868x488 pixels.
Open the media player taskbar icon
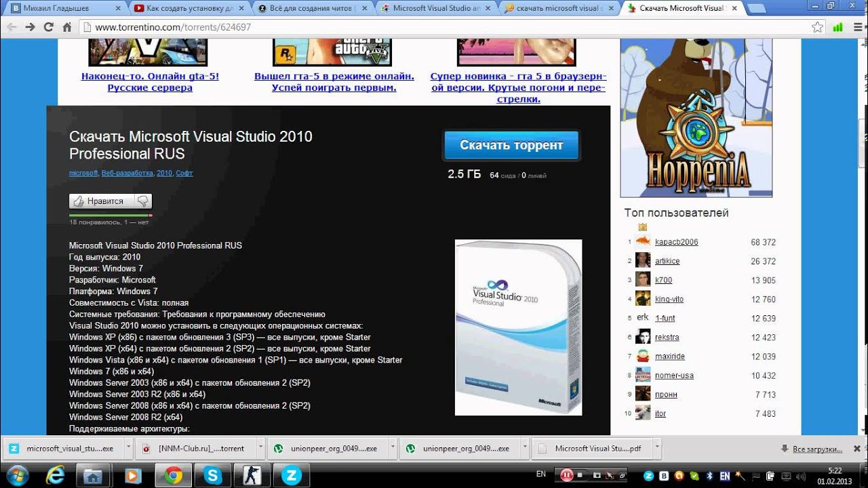tap(133, 475)
